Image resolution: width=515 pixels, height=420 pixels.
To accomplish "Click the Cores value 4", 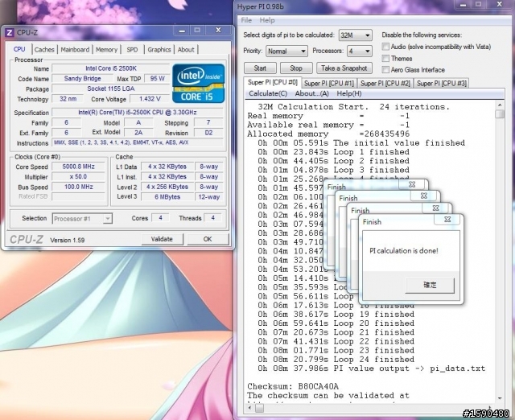I will (160, 218).
